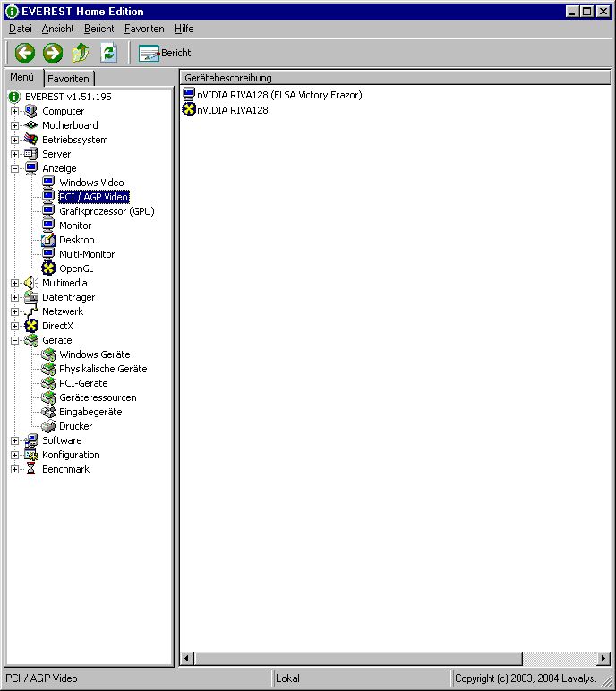The width and height of the screenshot is (616, 691).
Task: Click the OpenGL yellow X icon
Action: point(48,269)
